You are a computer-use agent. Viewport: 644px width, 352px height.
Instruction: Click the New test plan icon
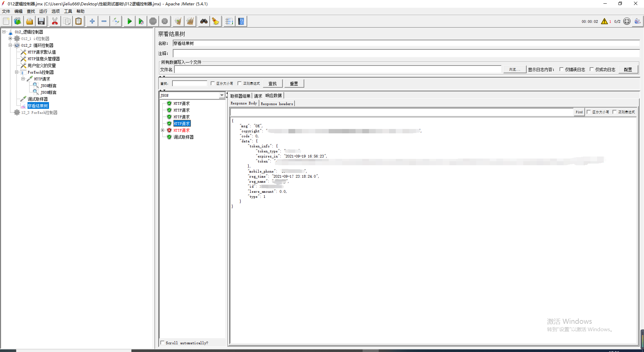coord(6,21)
